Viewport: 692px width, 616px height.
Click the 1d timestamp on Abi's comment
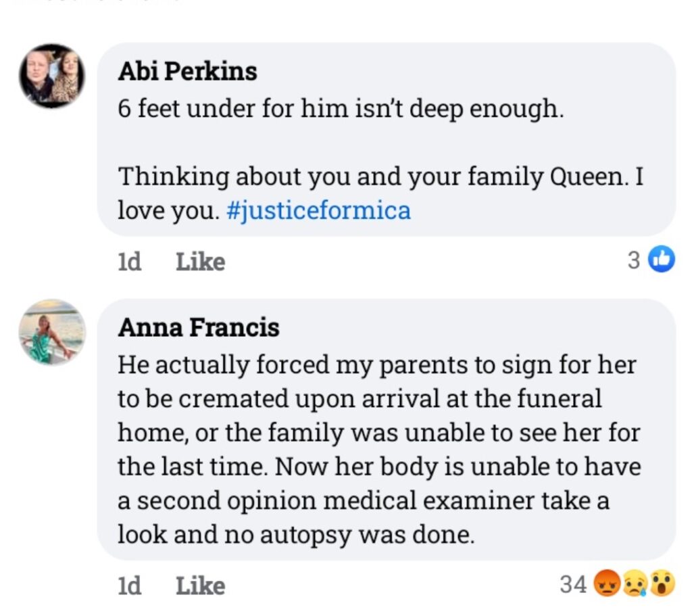tap(128, 261)
